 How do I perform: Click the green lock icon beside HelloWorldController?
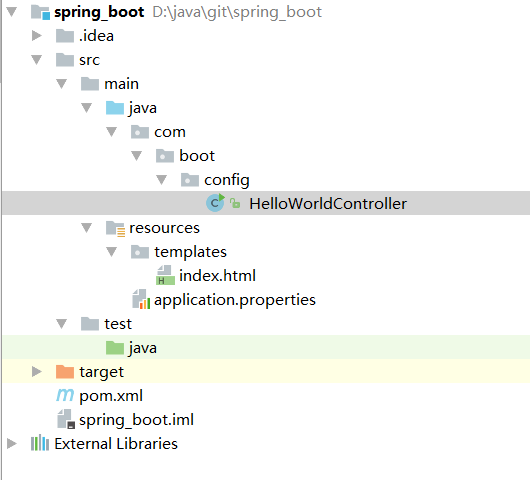(235, 203)
